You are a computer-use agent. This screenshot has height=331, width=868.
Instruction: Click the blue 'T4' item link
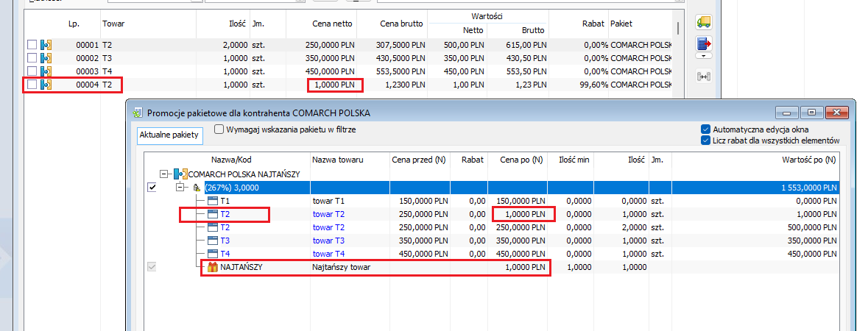click(x=225, y=255)
